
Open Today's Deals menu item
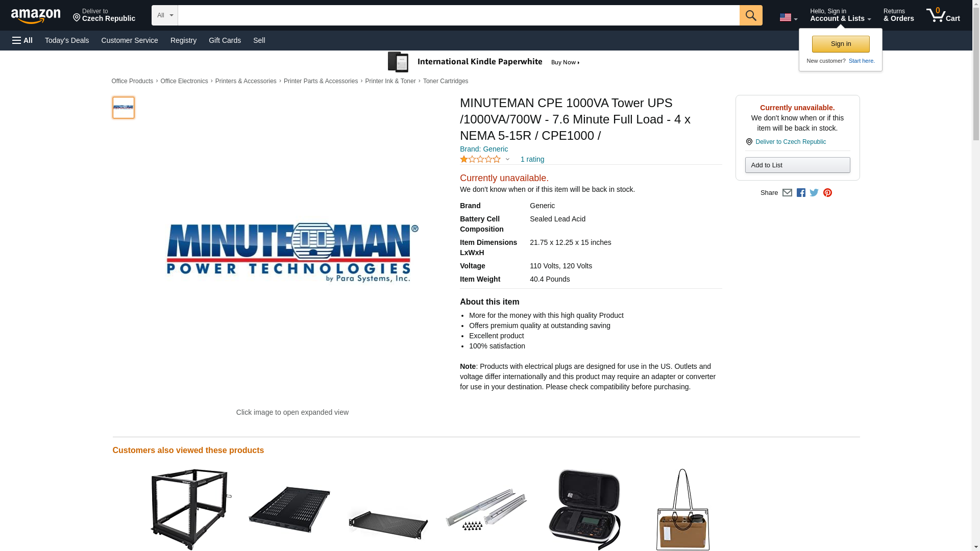(67, 40)
